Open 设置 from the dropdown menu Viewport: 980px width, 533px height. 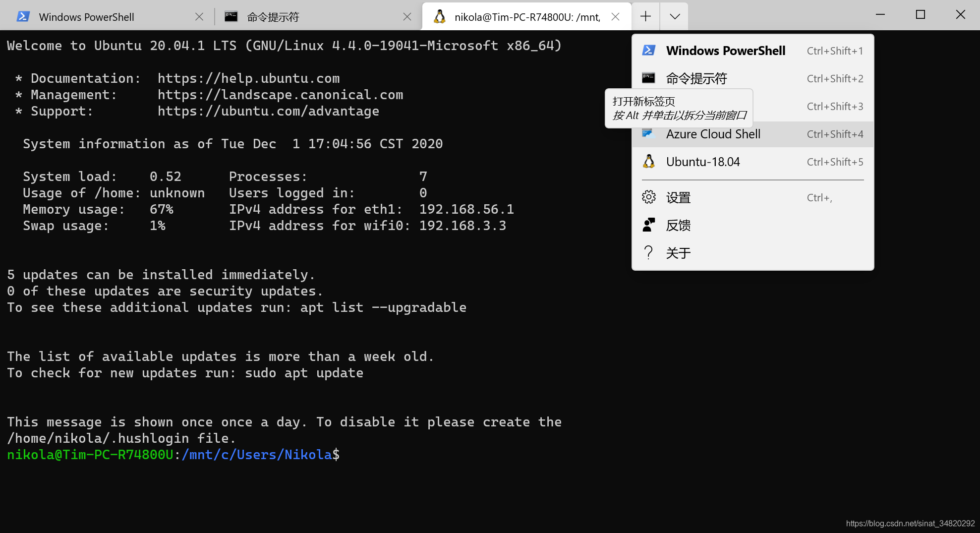(752, 197)
